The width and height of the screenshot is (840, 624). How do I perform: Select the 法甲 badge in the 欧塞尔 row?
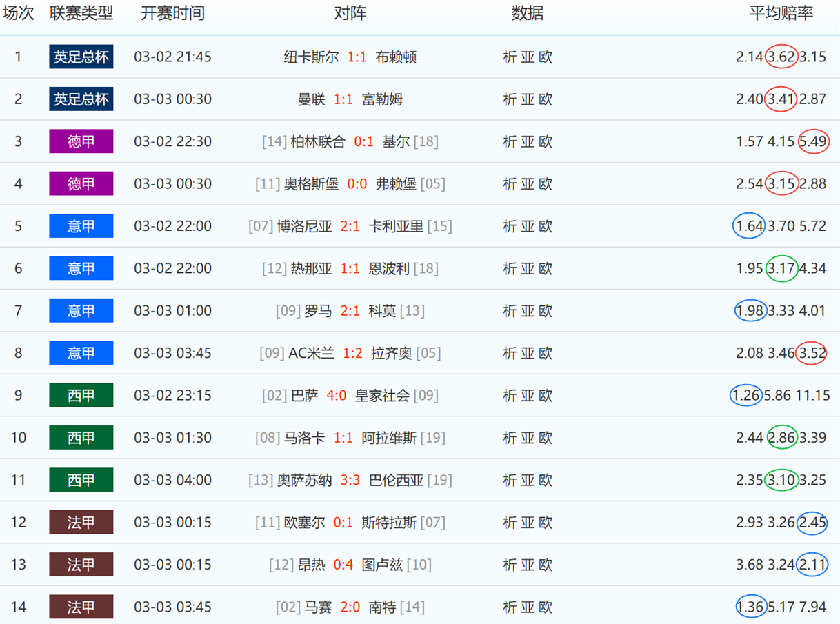(81, 522)
